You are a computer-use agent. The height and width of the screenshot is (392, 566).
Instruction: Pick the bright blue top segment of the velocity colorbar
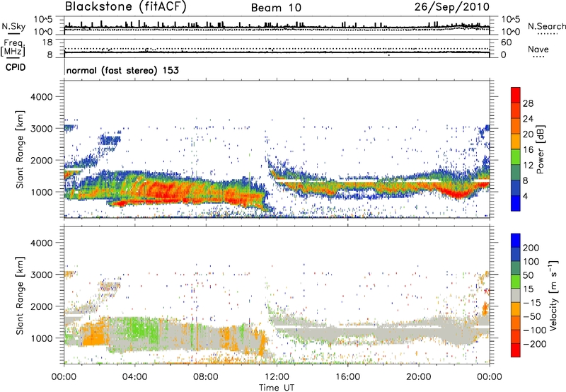pyautogui.click(x=516, y=241)
